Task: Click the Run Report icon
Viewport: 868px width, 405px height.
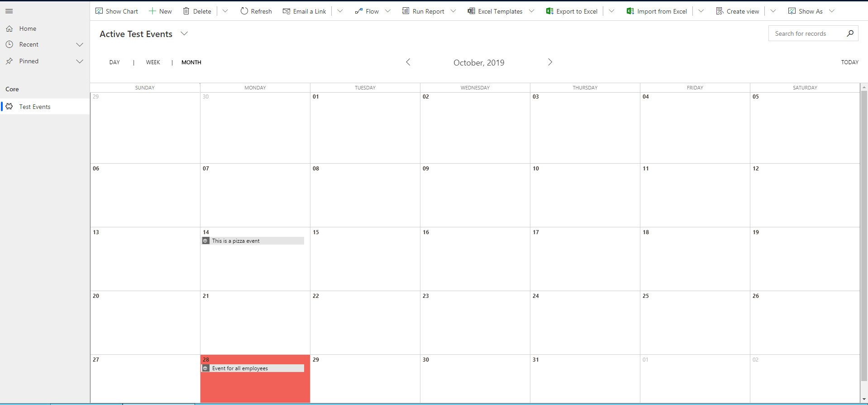Action: click(406, 11)
